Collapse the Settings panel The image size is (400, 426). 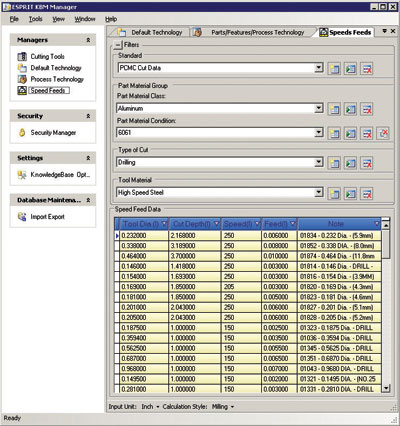tap(88, 158)
